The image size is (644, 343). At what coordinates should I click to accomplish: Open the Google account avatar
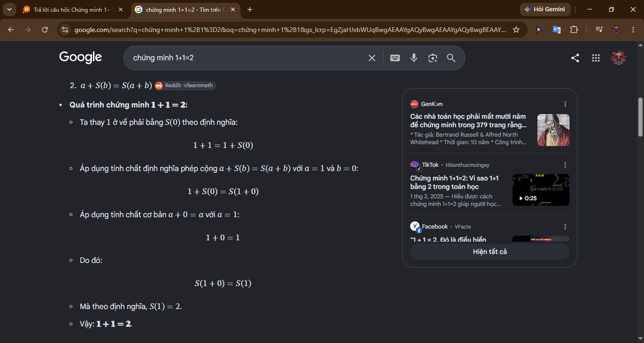point(618,58)
